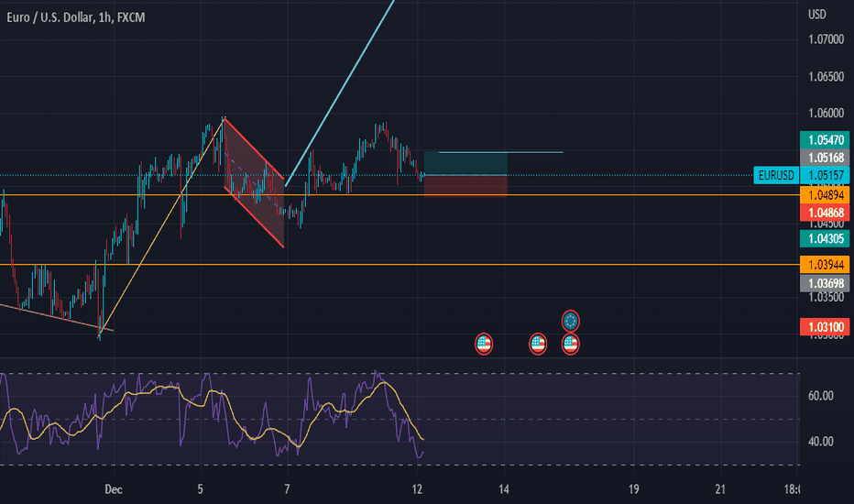The height and width of the screenshot is (504, 854).
Task: Click the US flag icon below the Euro flag
Action: (x=570, y=344)
